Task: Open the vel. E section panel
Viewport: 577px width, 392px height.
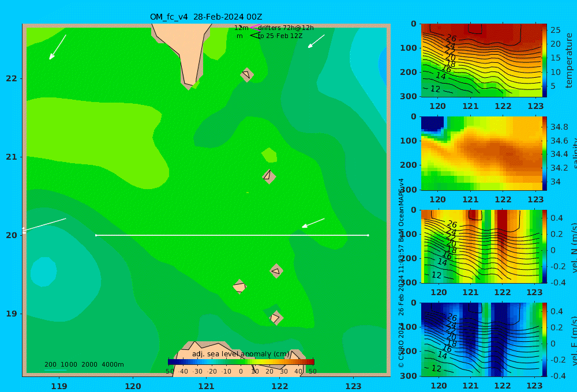Action: tap(482, 340)
